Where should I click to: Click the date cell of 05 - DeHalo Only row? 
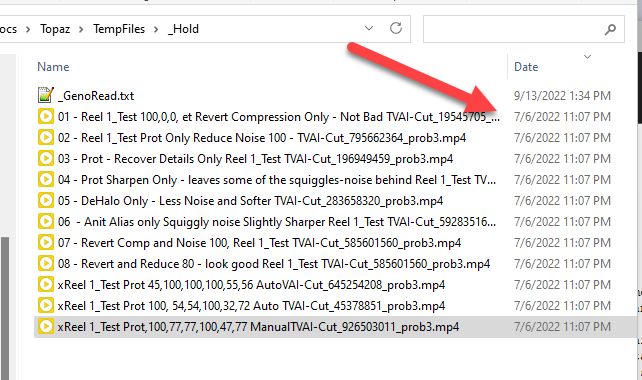(562, 201)
